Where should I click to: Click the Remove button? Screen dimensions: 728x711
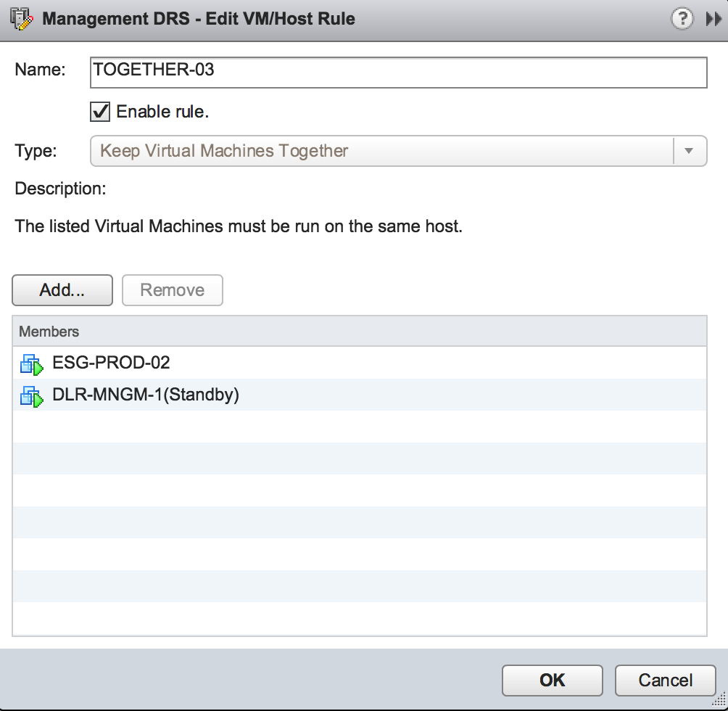pos(172,290)
